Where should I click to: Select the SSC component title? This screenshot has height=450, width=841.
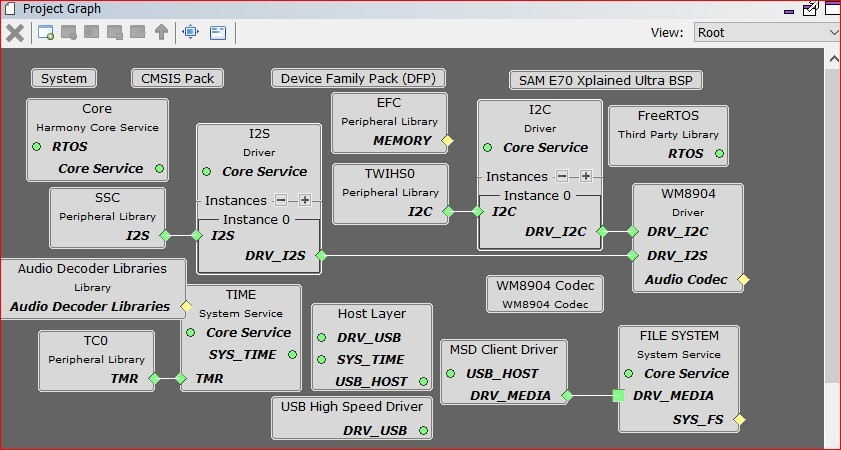click(x=107, y=197)
